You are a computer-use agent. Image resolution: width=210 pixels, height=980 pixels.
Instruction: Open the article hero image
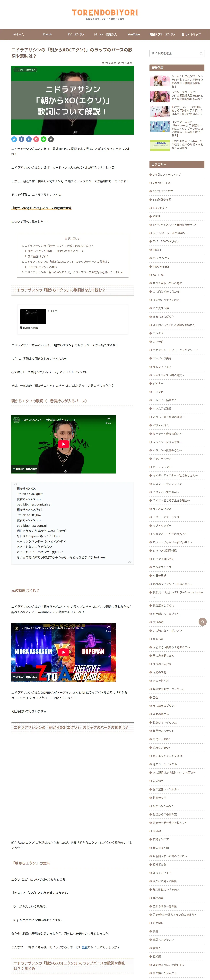pos(72,100)
